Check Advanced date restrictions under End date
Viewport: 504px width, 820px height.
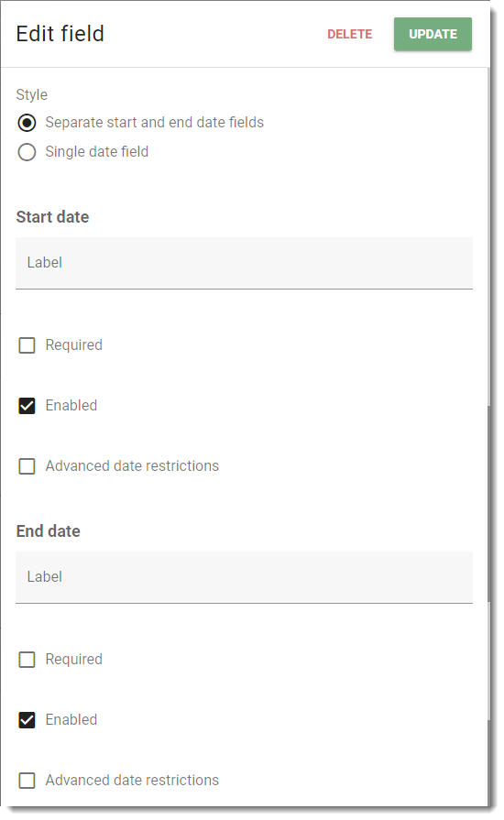[x=27, y=781]
